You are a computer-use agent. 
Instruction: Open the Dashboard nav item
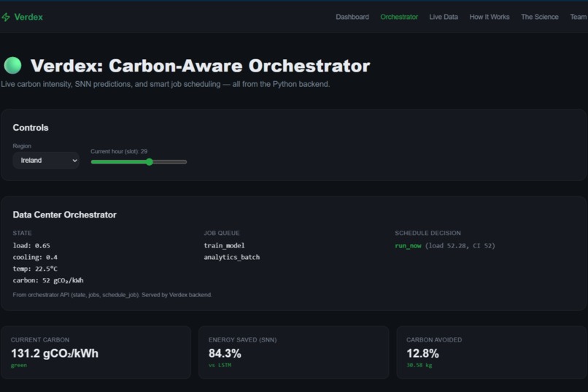(x=352, y=17)
